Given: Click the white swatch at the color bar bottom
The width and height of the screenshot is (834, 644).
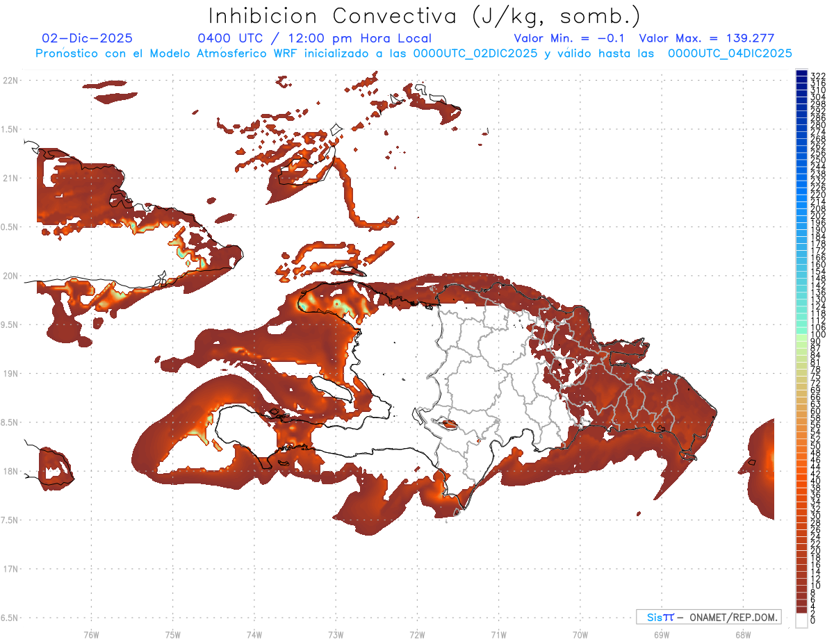Looking at the screenshot, I should (801, 620).
